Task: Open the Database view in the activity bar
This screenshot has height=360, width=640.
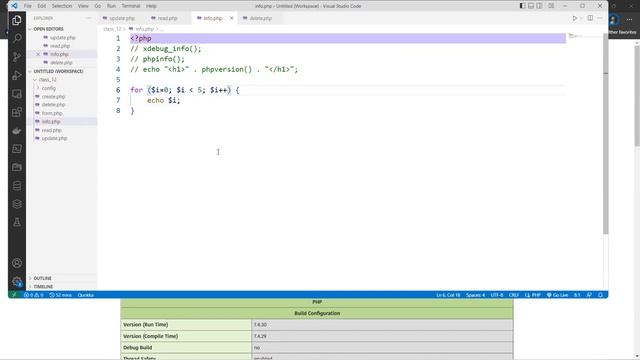Action: [17, 186]
